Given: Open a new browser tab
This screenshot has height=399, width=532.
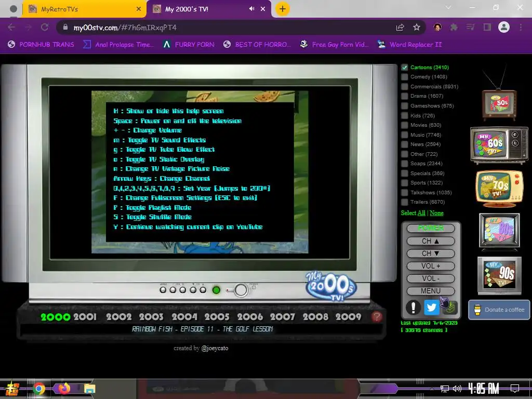Looking at the screenshot, I should coord(282,9).
